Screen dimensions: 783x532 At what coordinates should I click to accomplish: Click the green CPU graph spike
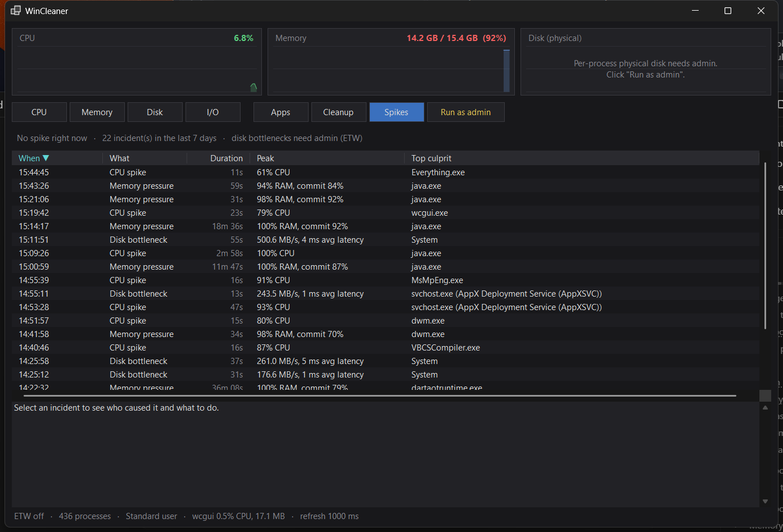254,87
